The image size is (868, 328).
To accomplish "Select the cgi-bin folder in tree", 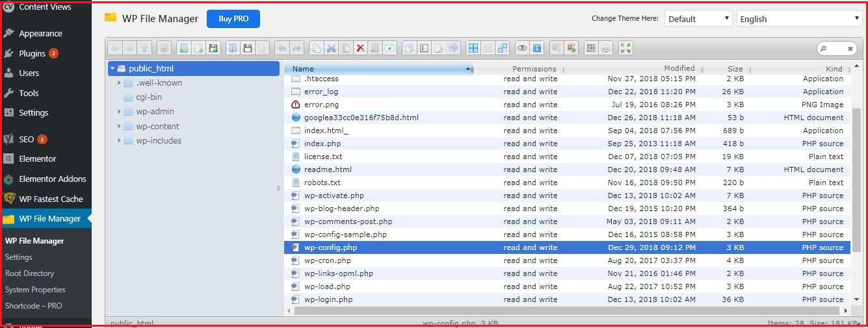I will coord(149,97).
